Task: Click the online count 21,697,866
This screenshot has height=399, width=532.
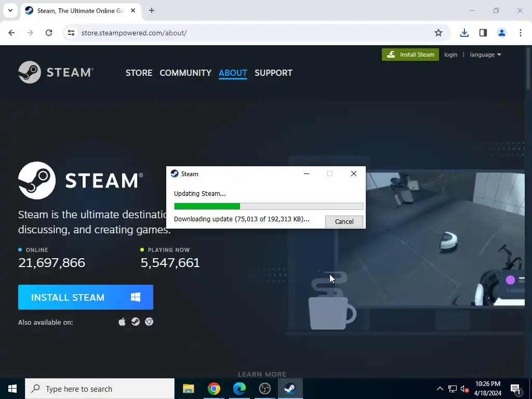Action: (51, 262)
